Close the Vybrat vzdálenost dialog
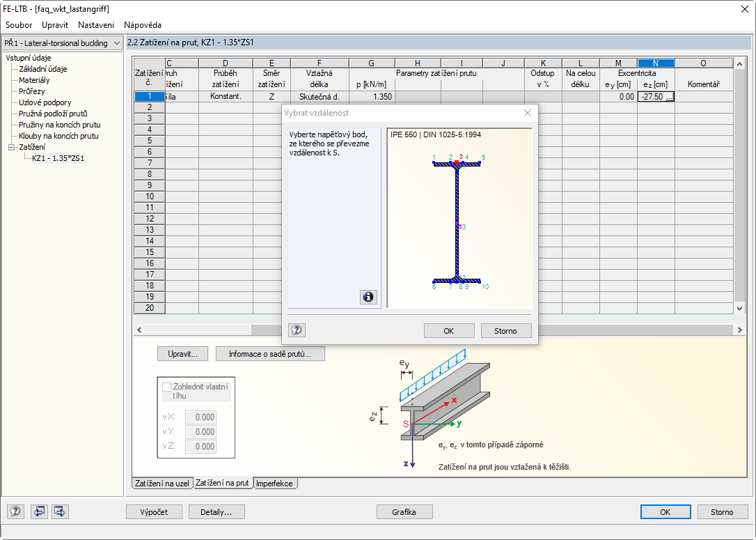This screenshot has height=540, width=756. (x=528, y=113)
